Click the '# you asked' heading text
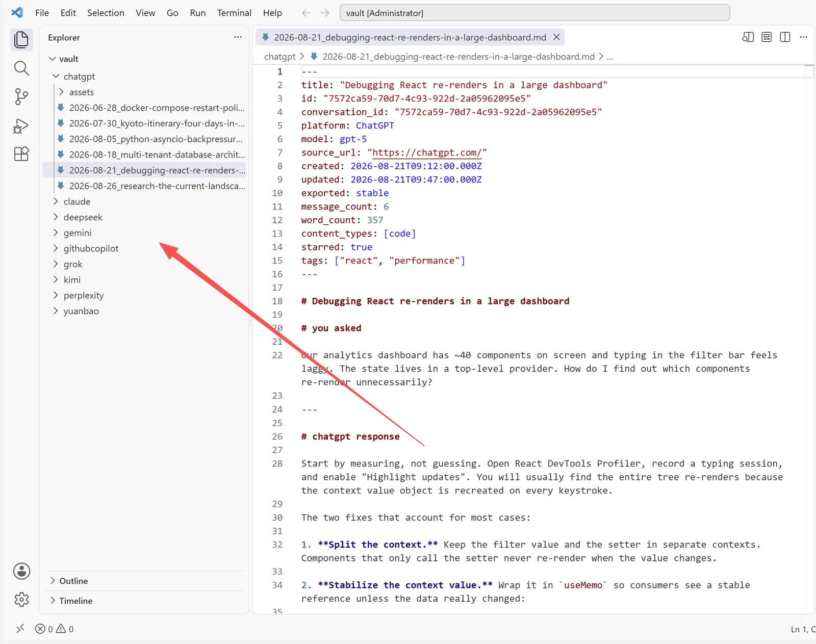 coord(331,328)
